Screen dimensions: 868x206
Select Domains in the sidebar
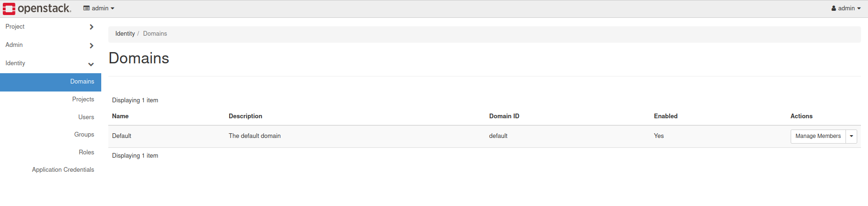(82, 82)
